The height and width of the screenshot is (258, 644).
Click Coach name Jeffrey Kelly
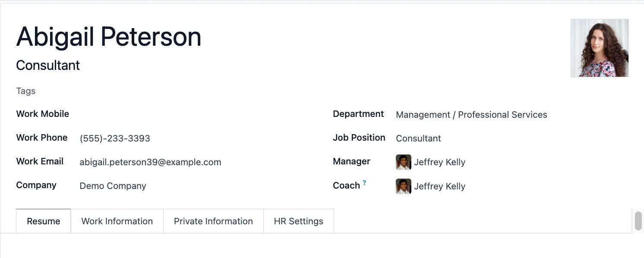(x=439, y=186)
